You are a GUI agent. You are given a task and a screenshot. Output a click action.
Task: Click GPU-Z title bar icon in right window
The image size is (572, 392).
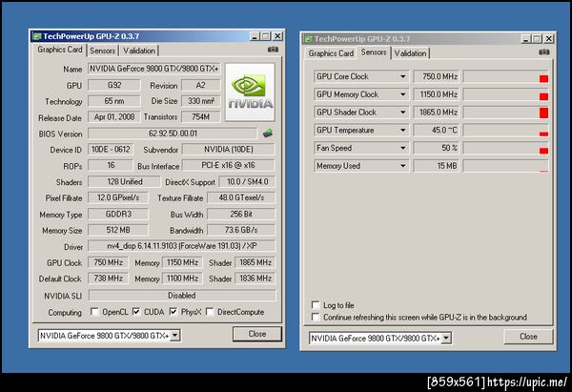pos(308,39)
